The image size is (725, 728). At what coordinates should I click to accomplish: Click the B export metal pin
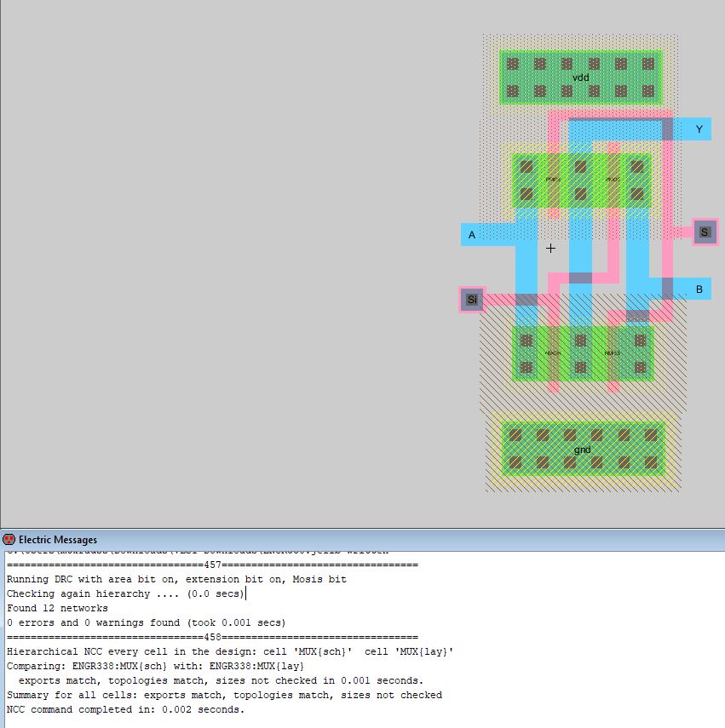pos(699,289)
